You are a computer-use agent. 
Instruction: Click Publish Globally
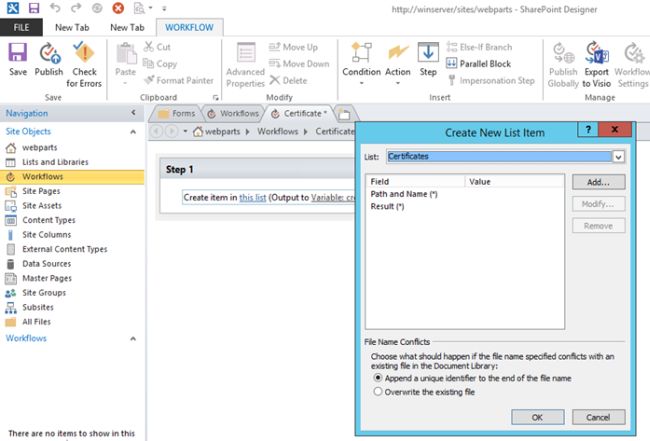coord(563,65)
